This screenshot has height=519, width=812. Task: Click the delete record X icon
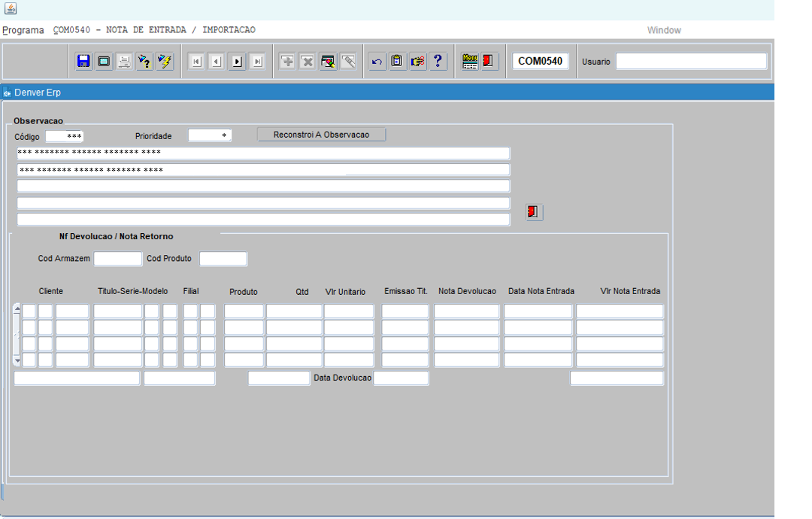[x=308, y=62]
